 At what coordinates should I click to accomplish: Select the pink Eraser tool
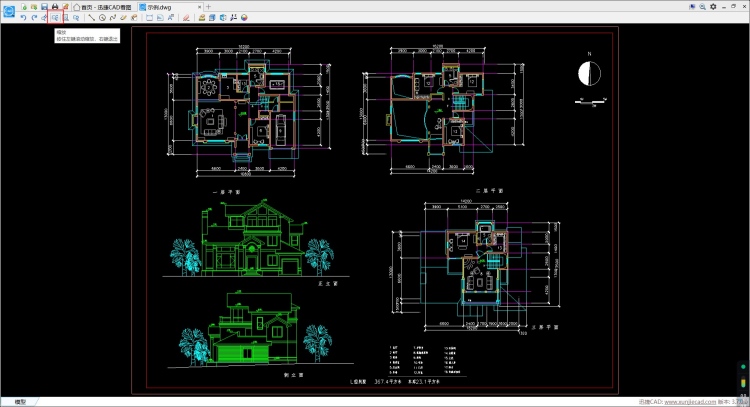pos(186,18)
